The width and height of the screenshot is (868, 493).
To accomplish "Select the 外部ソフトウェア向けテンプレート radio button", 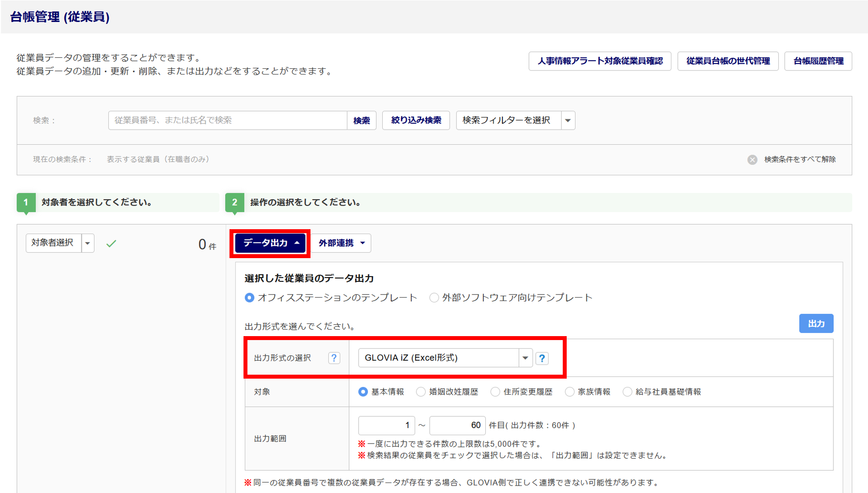I will click(434, 298).
